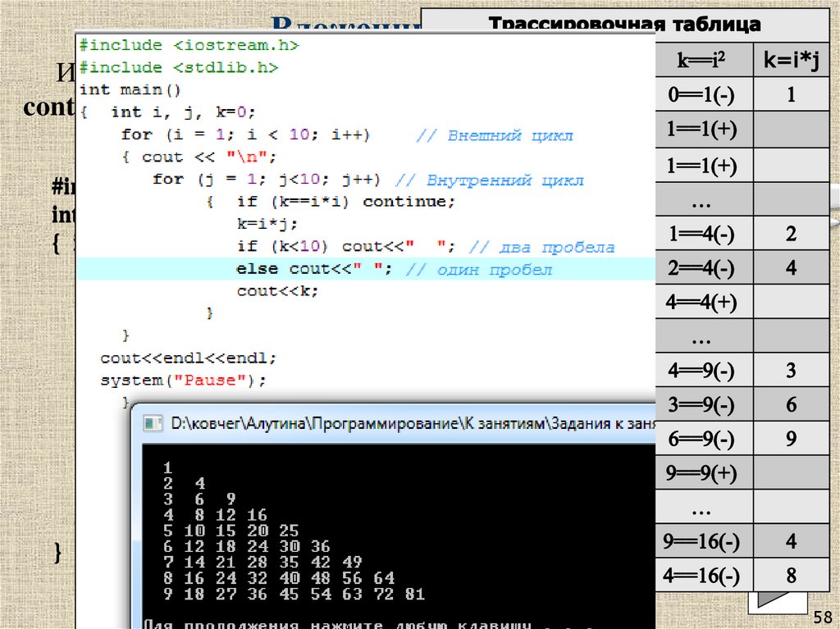Viewport: 840px width, 629px height.
Task: Click the 'k=i*j' column header
Action: [x=791, y=60]
